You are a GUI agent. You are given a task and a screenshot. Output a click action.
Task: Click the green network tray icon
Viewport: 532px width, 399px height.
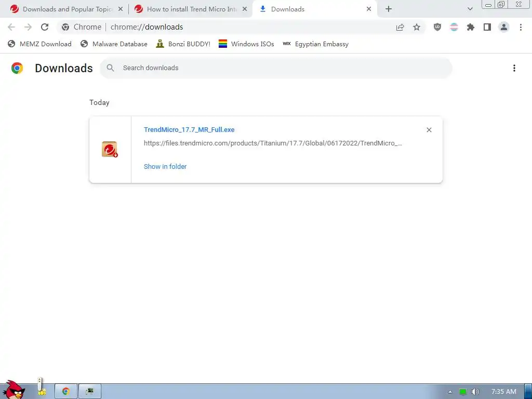463,392
